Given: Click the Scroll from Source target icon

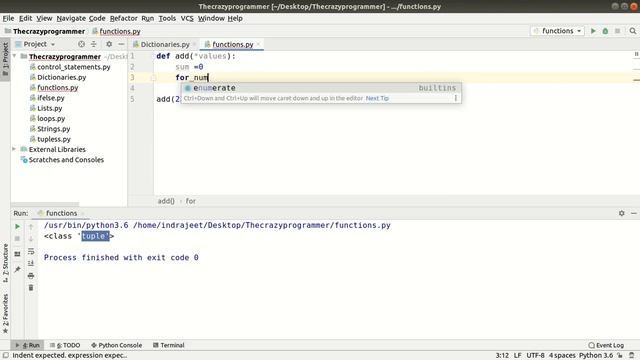Looking at the screenshot, I should [x=81, y=44].
